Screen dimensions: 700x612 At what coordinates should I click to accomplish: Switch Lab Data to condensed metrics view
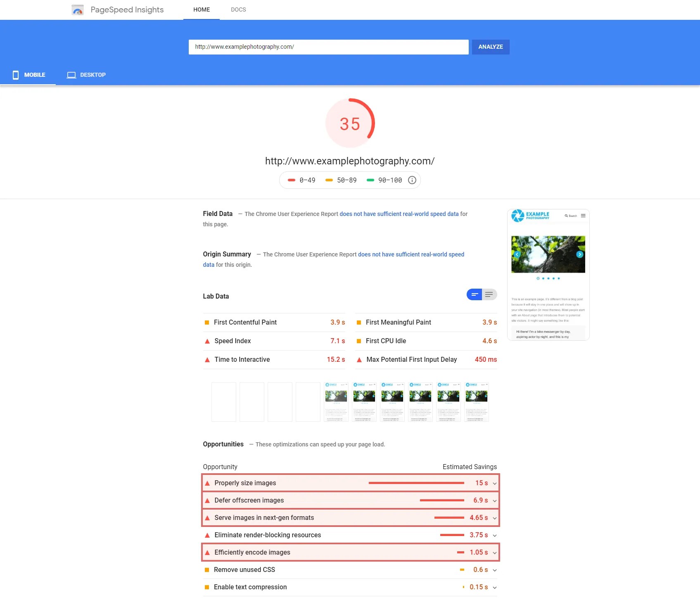coord(474,294)
